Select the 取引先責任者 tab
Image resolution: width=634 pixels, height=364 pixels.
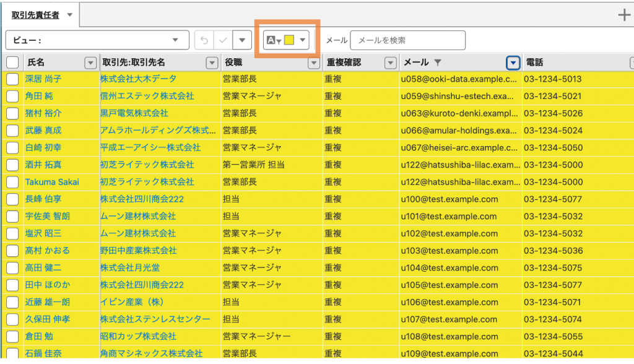[x=37, y=15]
